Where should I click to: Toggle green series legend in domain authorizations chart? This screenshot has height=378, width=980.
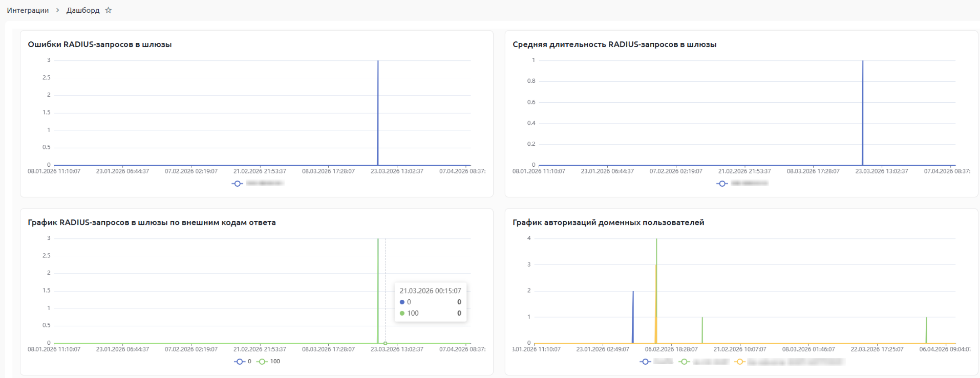tap(684, 362)
